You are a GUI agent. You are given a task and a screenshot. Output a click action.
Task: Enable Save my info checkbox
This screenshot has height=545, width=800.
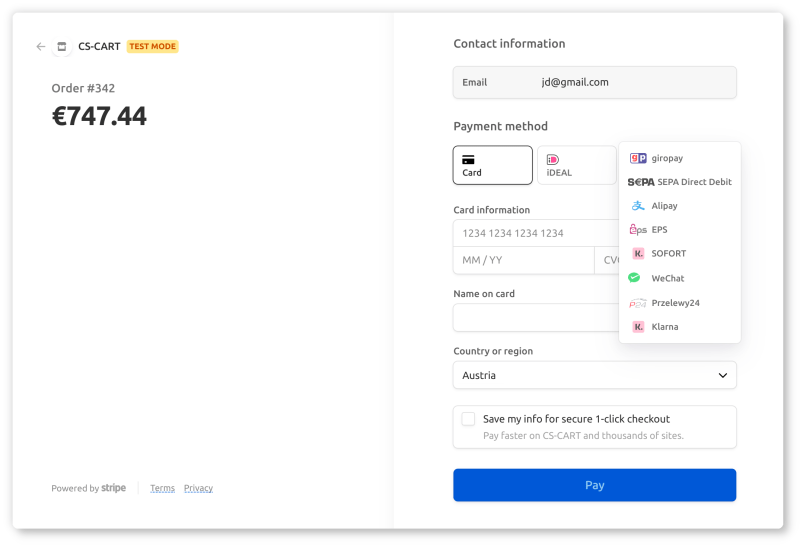tap(468, 419)
